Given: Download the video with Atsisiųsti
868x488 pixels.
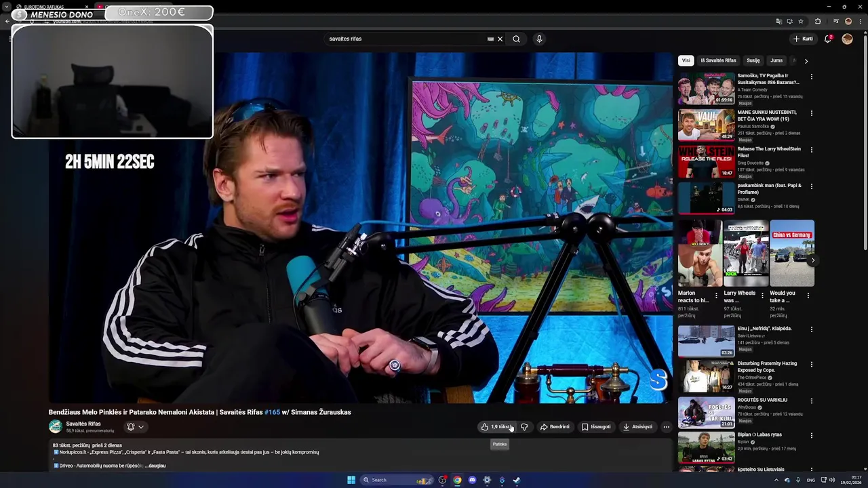Looking at the screenshot, I should coord(637,427).
